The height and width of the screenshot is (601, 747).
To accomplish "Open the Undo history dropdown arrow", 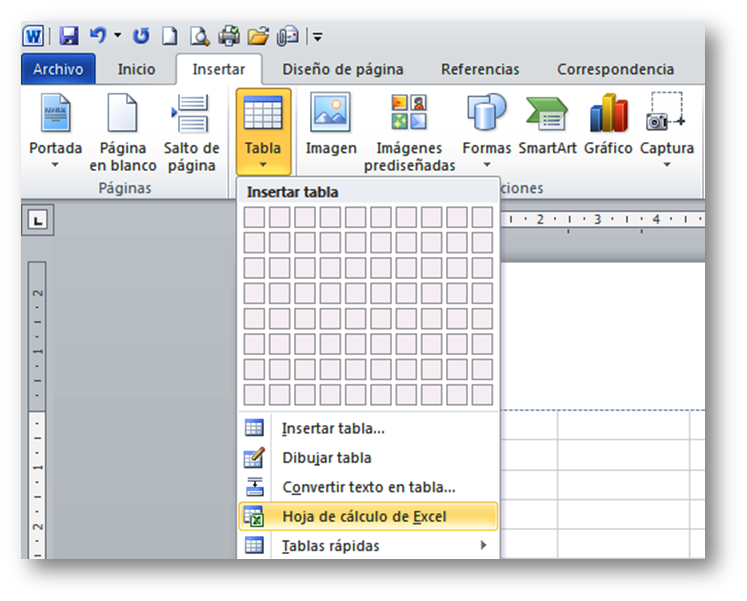I will pos(118,37).
